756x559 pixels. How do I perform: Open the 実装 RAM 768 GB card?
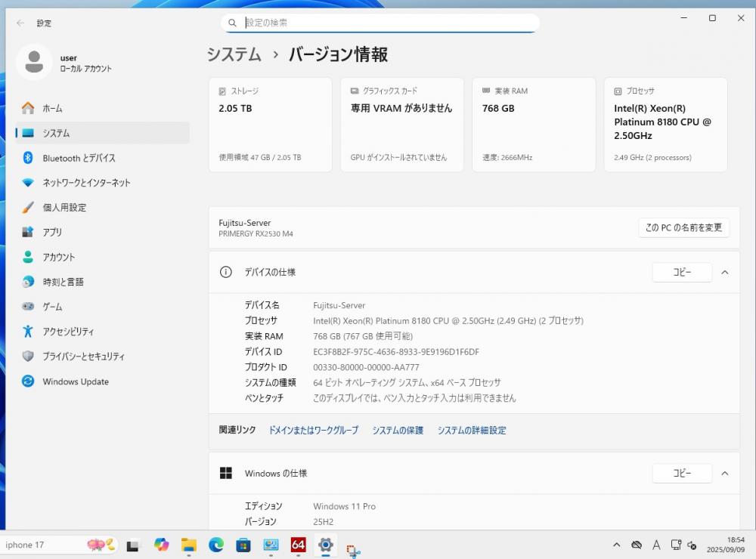pyautogui.click(x=534, y=125)
